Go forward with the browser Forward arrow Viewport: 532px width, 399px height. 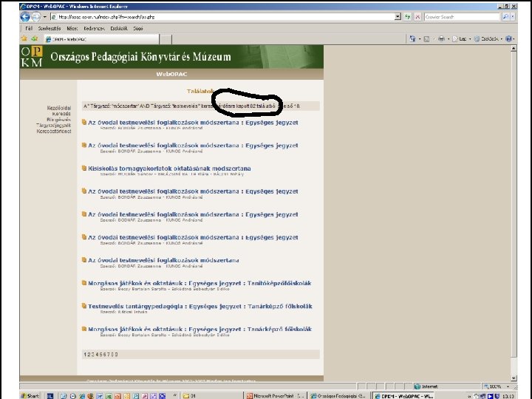(35, 16)
